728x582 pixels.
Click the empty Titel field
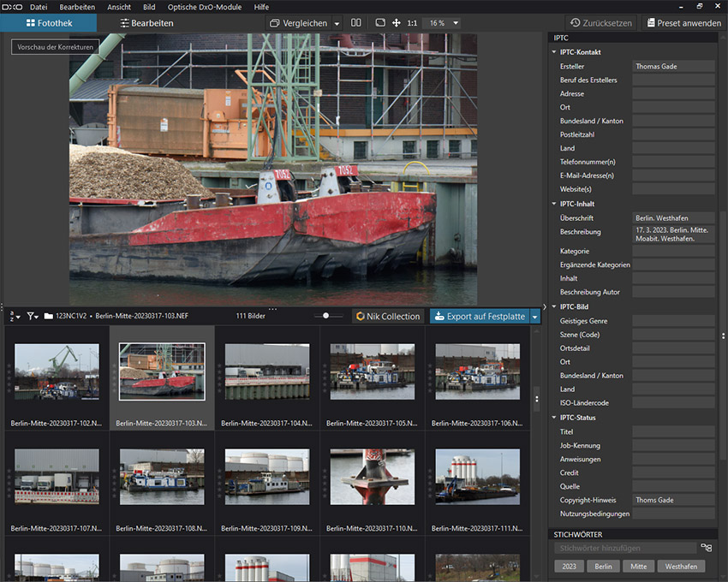(x=673, y=431)
